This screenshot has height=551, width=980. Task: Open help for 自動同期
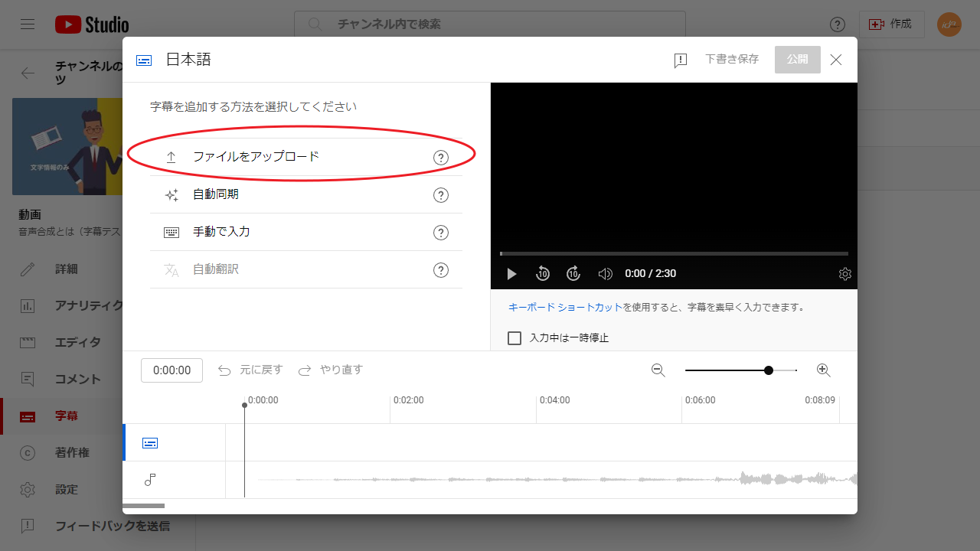click(441, 195)
